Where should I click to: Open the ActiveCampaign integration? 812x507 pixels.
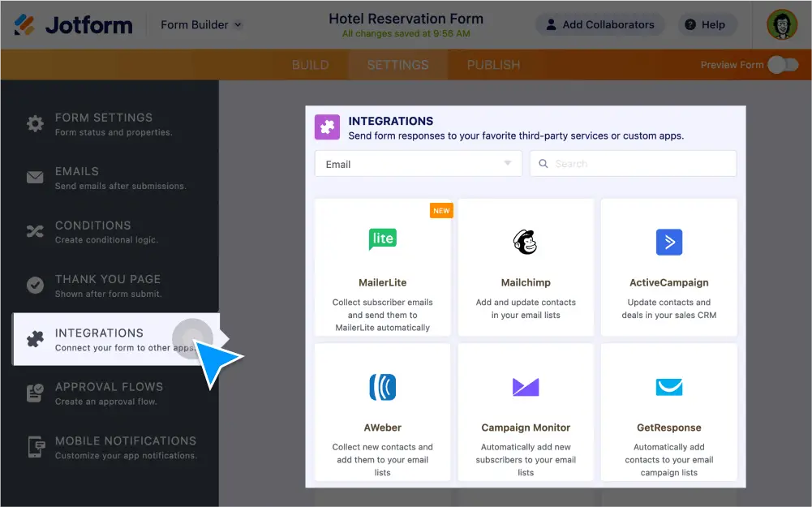click(x=668, y=241)
